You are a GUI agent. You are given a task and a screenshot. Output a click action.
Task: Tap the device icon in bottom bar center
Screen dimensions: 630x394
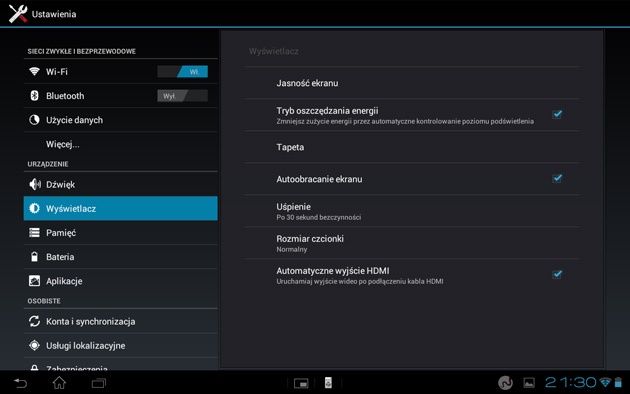[x=328, y=383]
